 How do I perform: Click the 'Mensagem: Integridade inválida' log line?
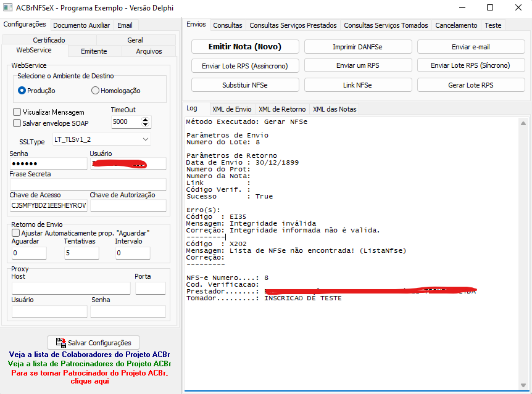coord(251,223)
